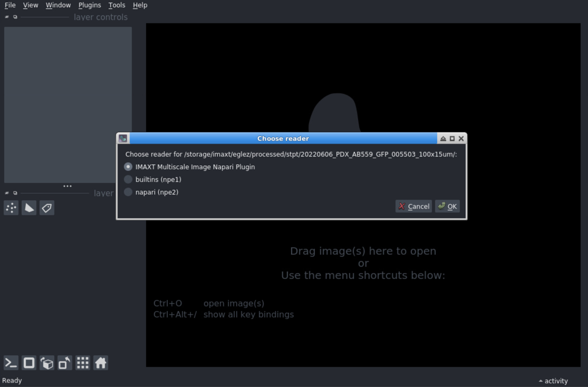
Task: Shade the Choose reader dialog
Action: click(443, 139)
